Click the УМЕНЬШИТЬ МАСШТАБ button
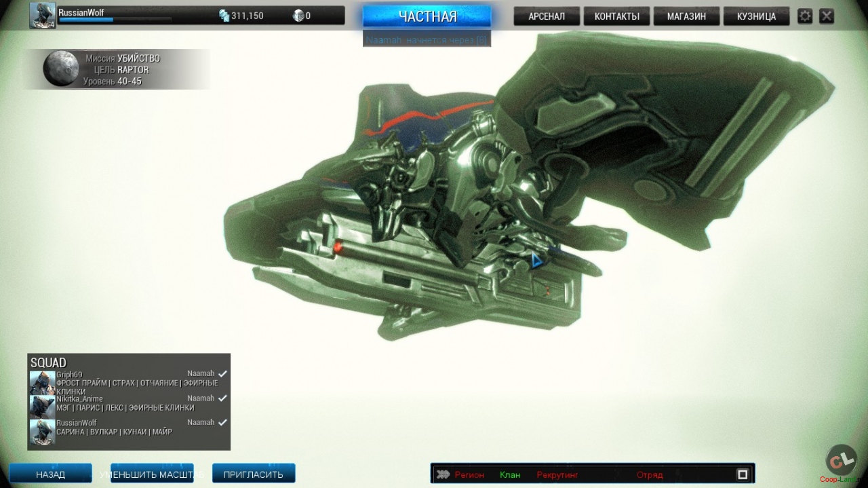 152,474
